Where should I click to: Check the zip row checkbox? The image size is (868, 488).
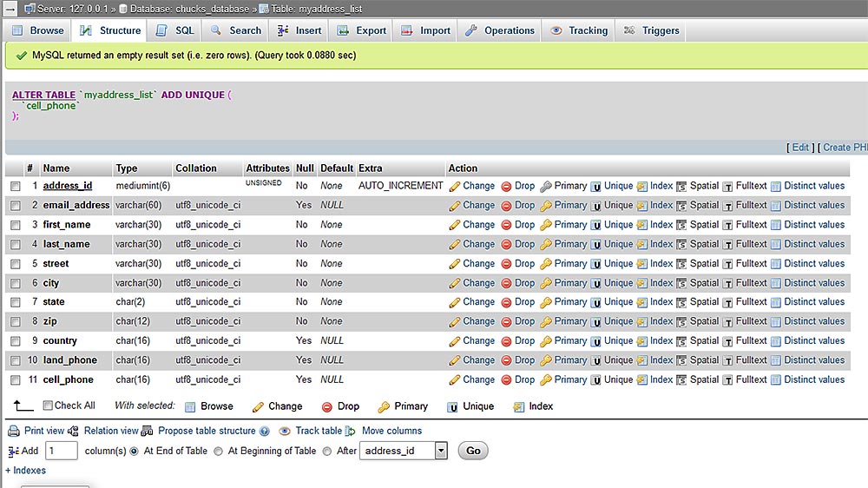tap(15, 322)
